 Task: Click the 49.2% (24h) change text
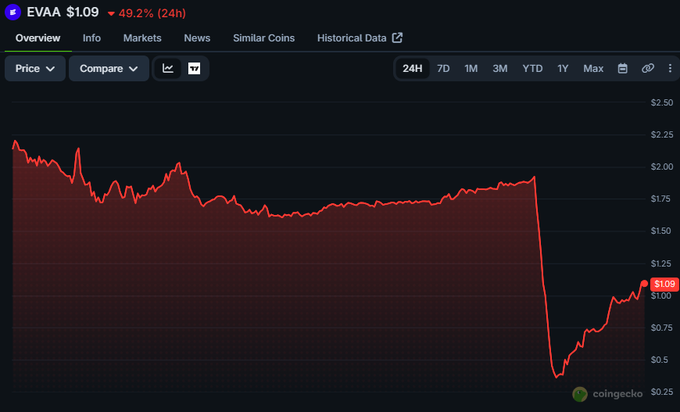pos(152,13)
